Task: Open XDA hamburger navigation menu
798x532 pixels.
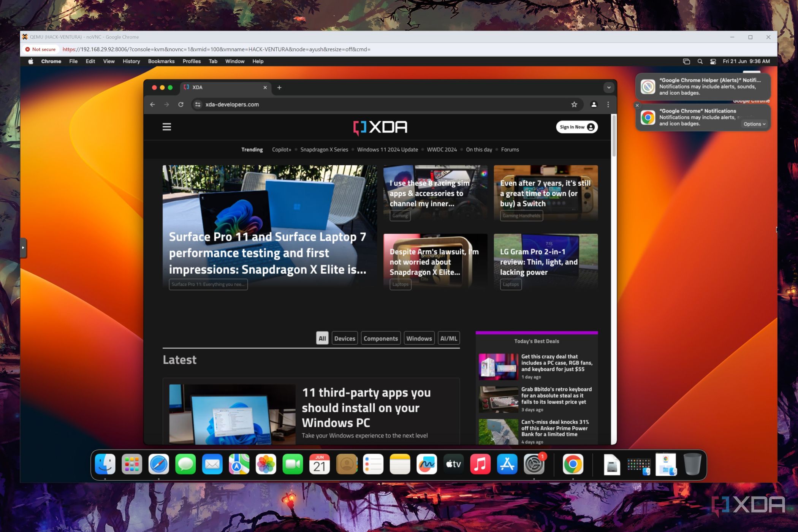Action: click(167, 127)
